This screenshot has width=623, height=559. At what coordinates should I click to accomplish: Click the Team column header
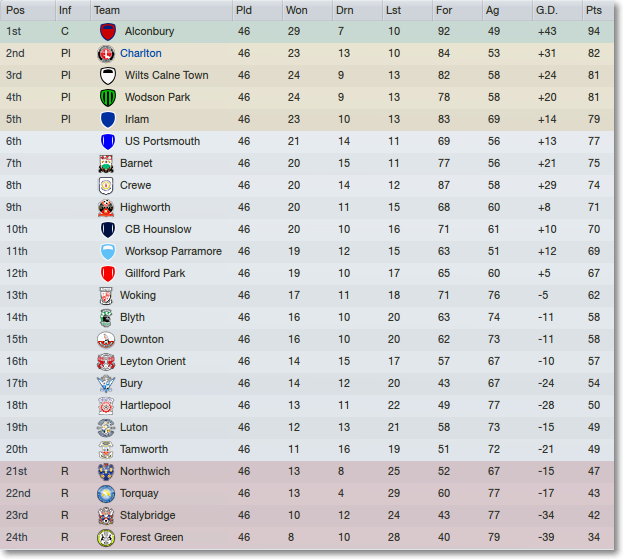click(106, 10)
